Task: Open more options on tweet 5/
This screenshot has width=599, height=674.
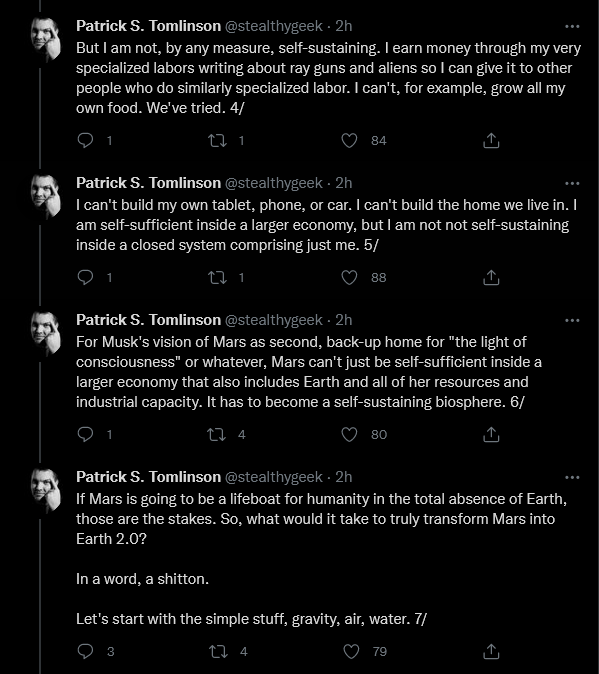Action: click(572, 183)
